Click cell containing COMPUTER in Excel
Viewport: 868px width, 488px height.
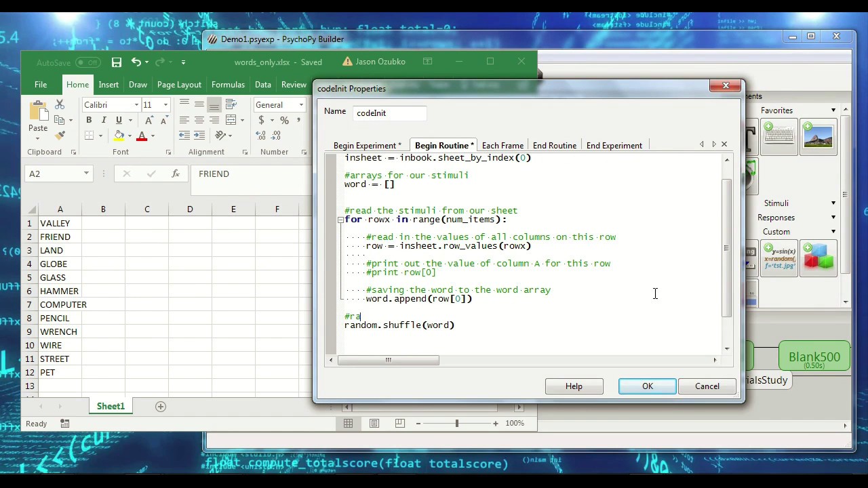point(60,305)
